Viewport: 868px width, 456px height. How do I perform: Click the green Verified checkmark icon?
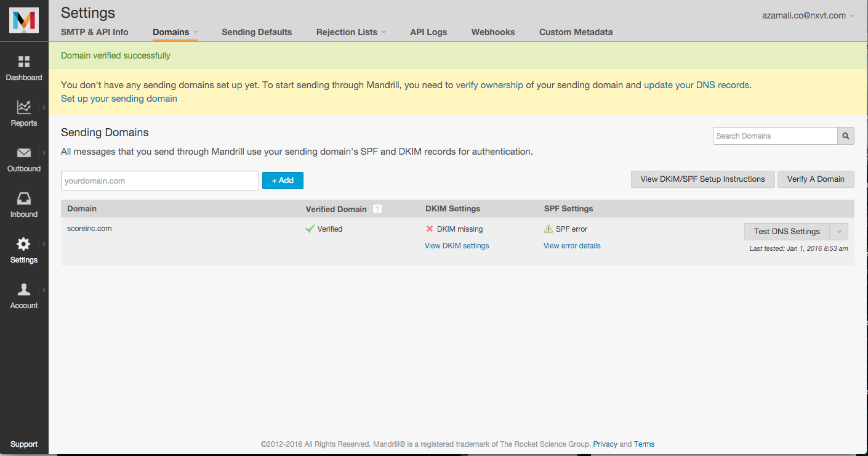tap(310, 229)
